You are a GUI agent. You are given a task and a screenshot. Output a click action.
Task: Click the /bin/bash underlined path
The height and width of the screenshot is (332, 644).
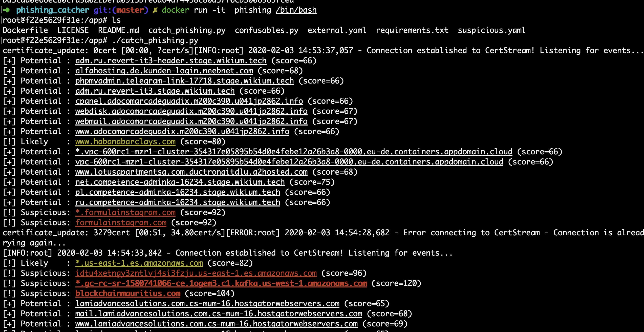[x=296, y=10]
